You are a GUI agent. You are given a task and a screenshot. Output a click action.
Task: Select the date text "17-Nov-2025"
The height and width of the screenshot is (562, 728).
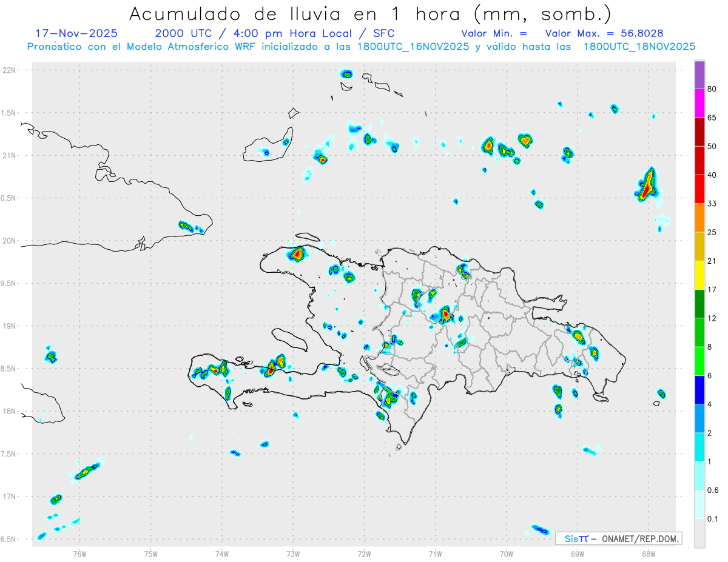(76, 33)
